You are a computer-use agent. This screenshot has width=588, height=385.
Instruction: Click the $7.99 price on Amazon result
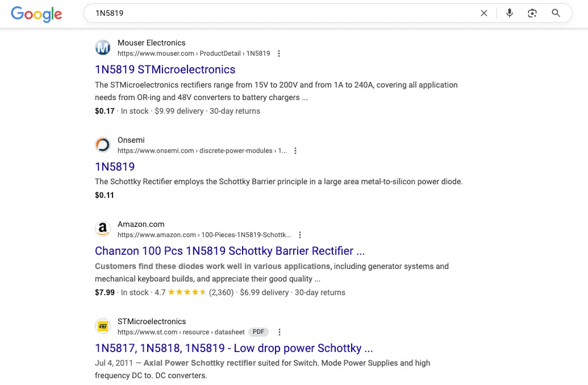pyautogui.click(x=105, y=292)
